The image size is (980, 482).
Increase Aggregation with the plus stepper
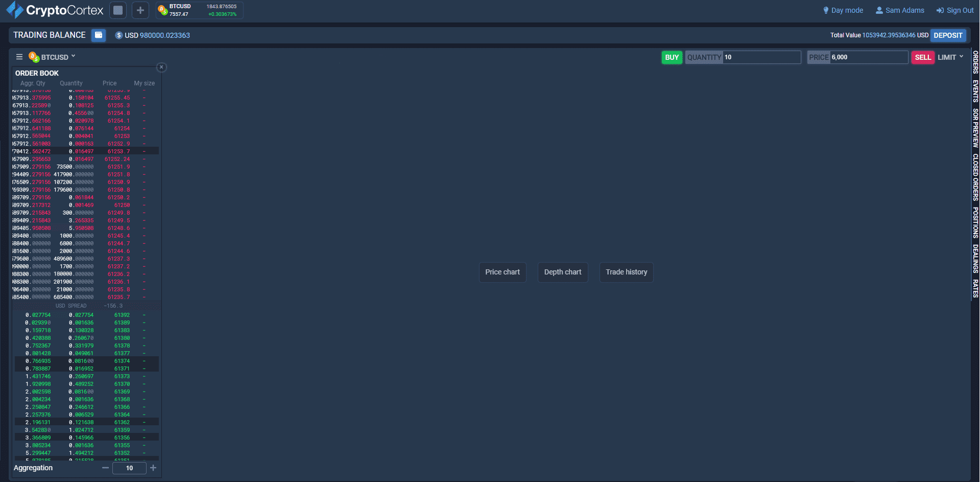coord(153,468)
